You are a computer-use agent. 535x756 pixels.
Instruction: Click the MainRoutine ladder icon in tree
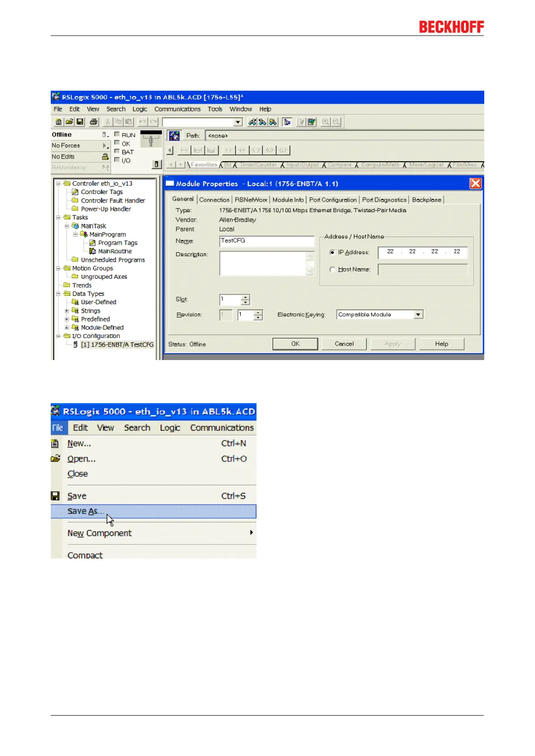pyautogui.click(x=93, y=251)
